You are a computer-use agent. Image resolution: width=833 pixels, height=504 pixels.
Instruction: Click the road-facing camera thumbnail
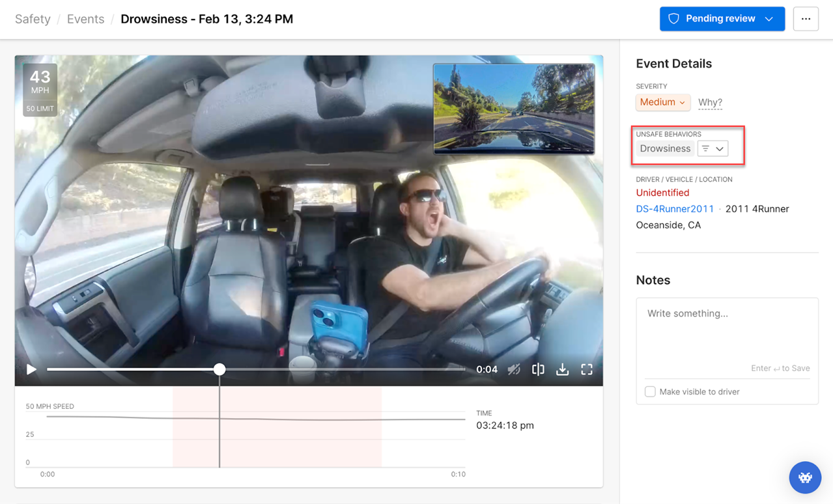tap(514, 108)
